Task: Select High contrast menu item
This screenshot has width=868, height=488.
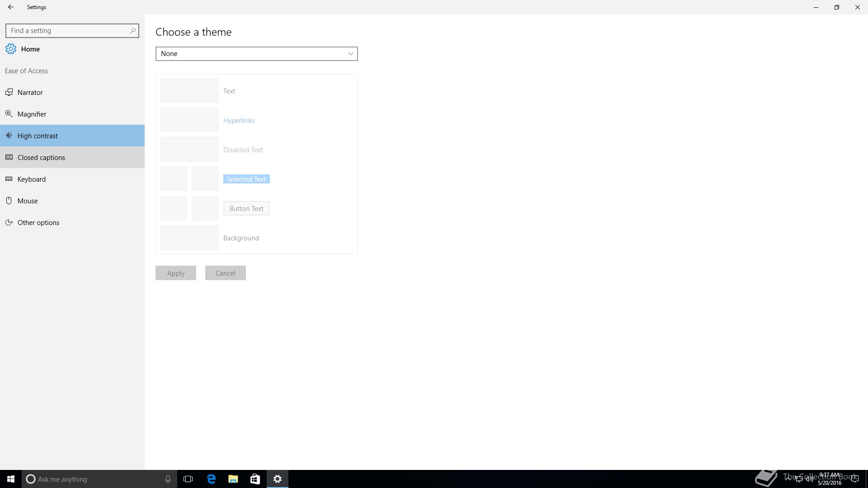Action: [x=38, y=136]
